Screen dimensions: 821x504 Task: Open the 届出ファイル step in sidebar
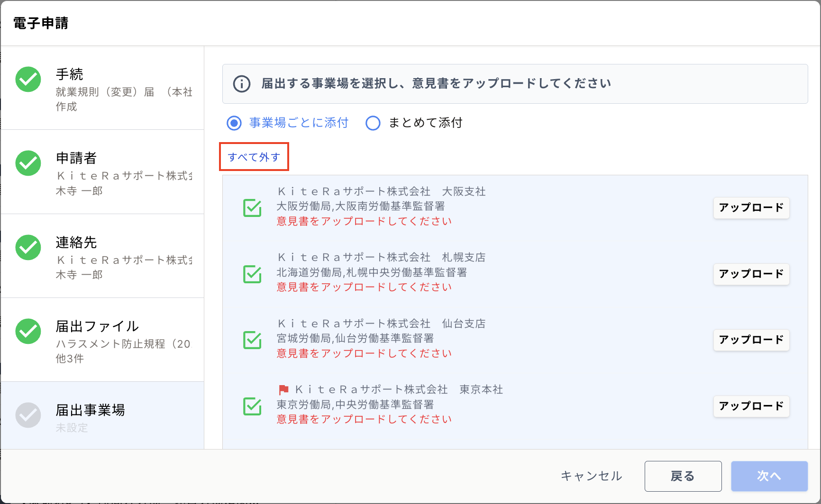[102, 340]
